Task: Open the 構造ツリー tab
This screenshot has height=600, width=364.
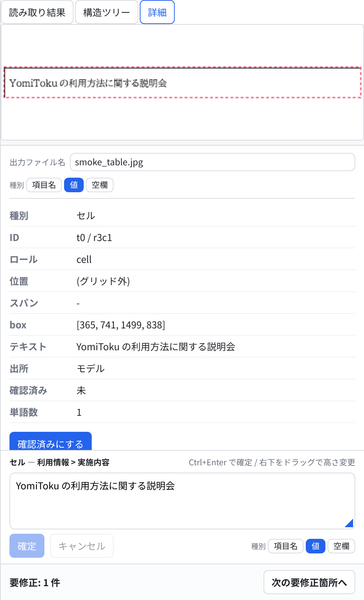Action: 106,12
